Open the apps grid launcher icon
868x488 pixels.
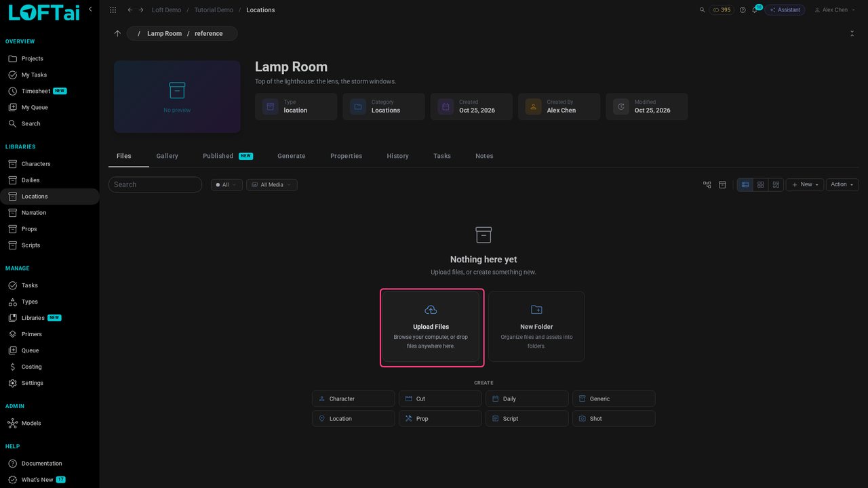(113, 10)
